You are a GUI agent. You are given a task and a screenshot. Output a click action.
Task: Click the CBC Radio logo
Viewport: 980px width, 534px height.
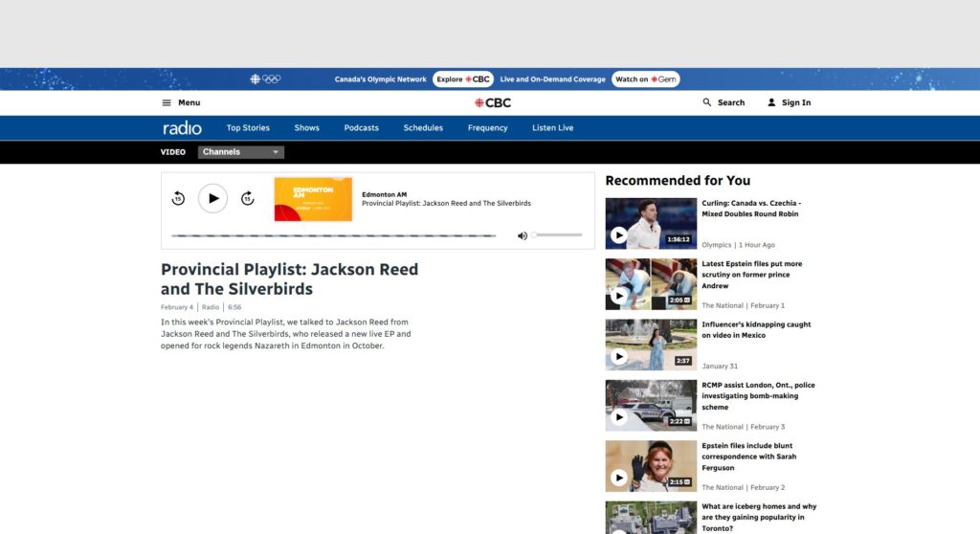pyautogui.click(x=182, y=128)
